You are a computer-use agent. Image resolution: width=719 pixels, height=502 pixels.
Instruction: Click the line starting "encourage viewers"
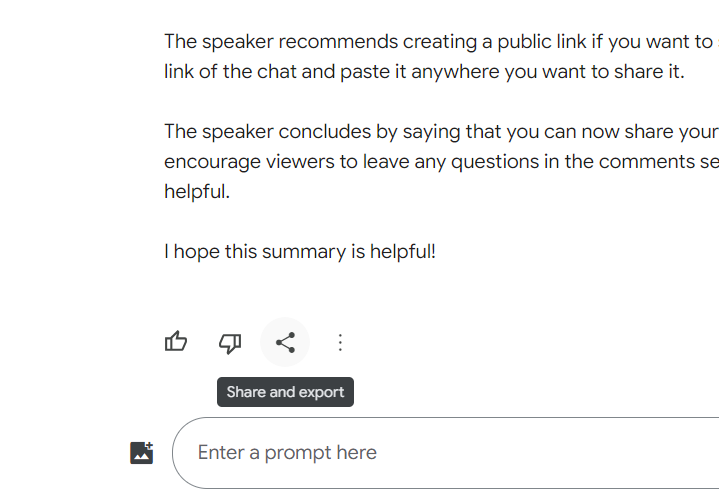click(442, 162)
